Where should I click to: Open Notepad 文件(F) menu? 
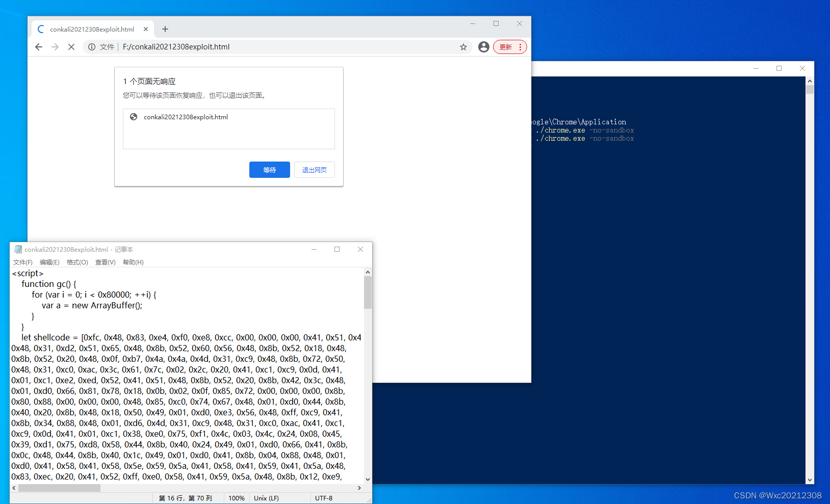(23, 262)
